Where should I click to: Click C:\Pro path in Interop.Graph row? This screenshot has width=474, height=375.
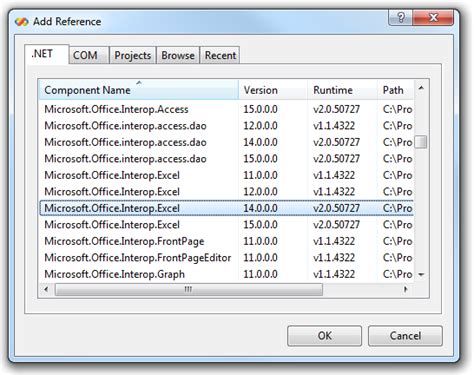click(x=397, y=274)
